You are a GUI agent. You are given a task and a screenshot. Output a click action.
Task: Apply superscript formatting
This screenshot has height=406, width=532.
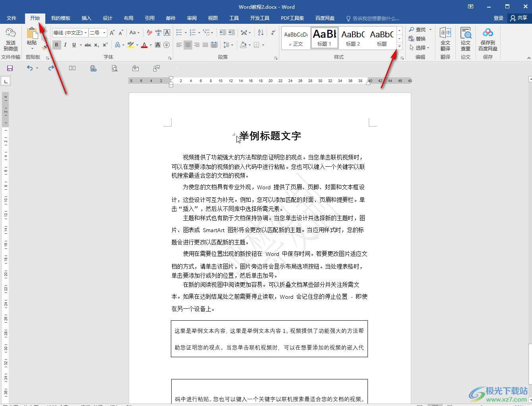tap(105, 45)
